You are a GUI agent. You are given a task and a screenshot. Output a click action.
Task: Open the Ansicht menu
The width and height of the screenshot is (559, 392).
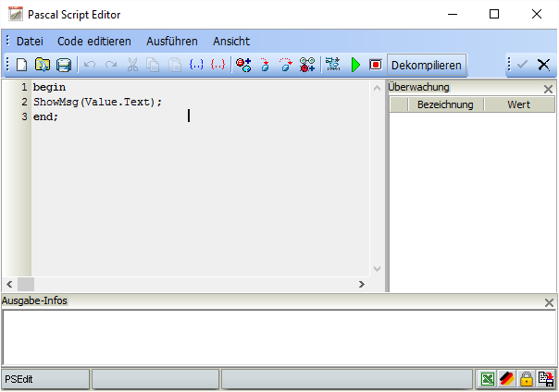pyautogui.click(x=231, y=42)
